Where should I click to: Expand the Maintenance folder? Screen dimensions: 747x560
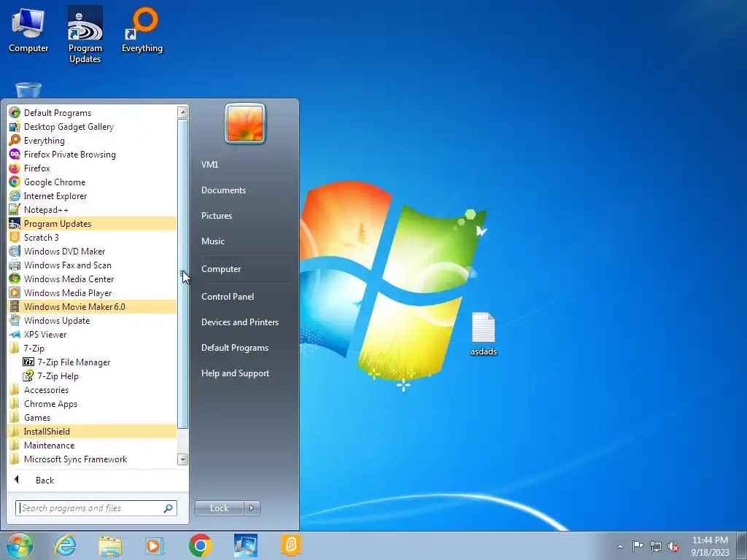click(x=92, y=445)
